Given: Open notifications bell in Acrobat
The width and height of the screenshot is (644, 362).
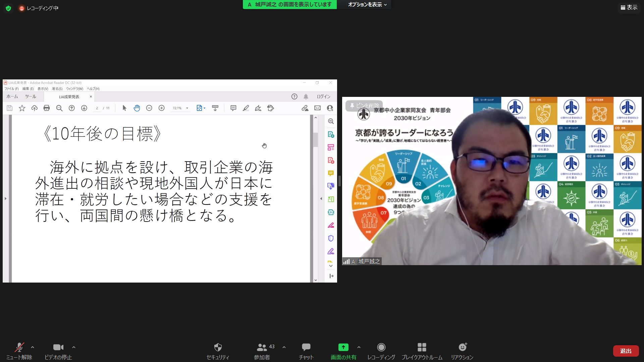Looking at the screenshot, I should (306, 97).
